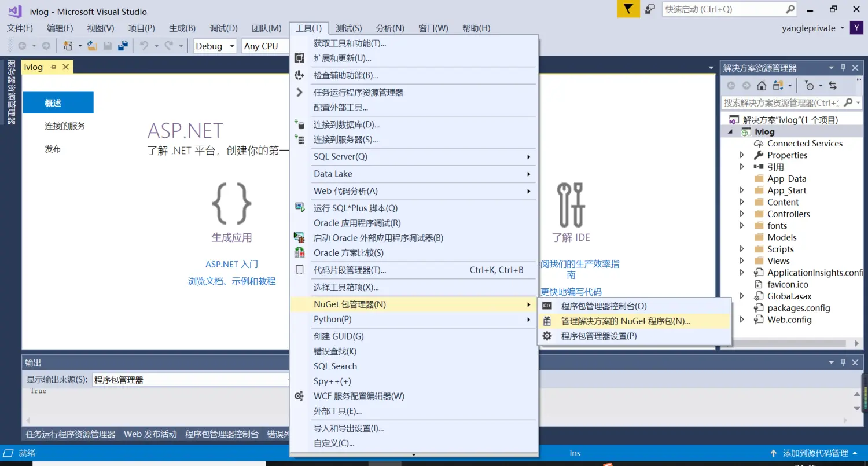Pin the ivlog document tab
This screenshot has height=466, width=868.
tap(53, 67)
